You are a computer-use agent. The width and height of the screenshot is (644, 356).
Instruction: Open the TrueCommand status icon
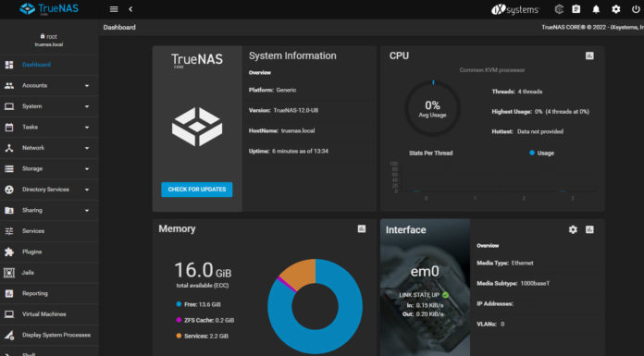tap(559, 9)
